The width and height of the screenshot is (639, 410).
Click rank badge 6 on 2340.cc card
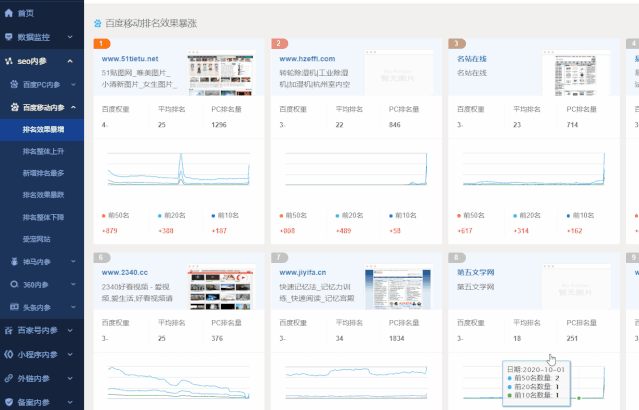point(101,258)
